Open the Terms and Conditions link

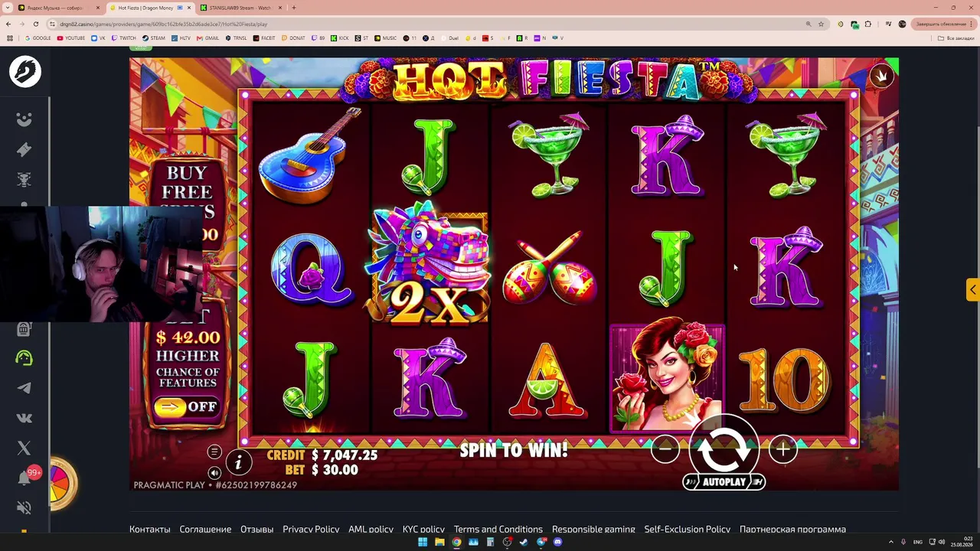pos(498,529)
